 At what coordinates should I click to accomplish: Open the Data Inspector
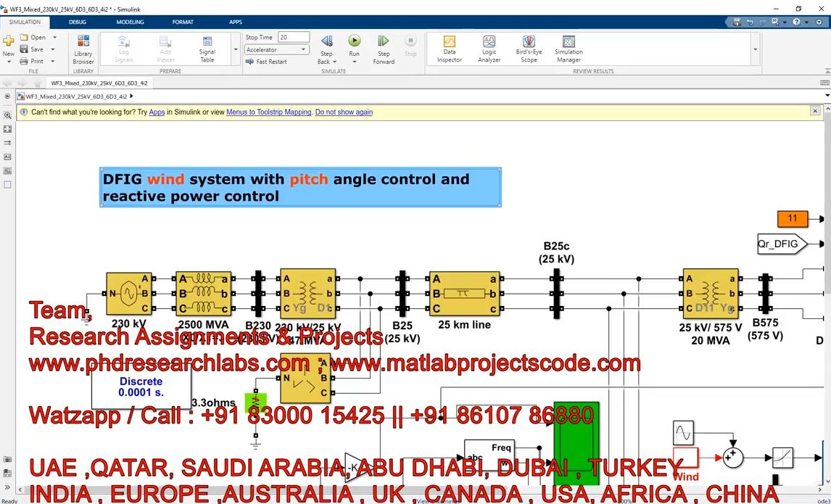[x=449, y=49]
